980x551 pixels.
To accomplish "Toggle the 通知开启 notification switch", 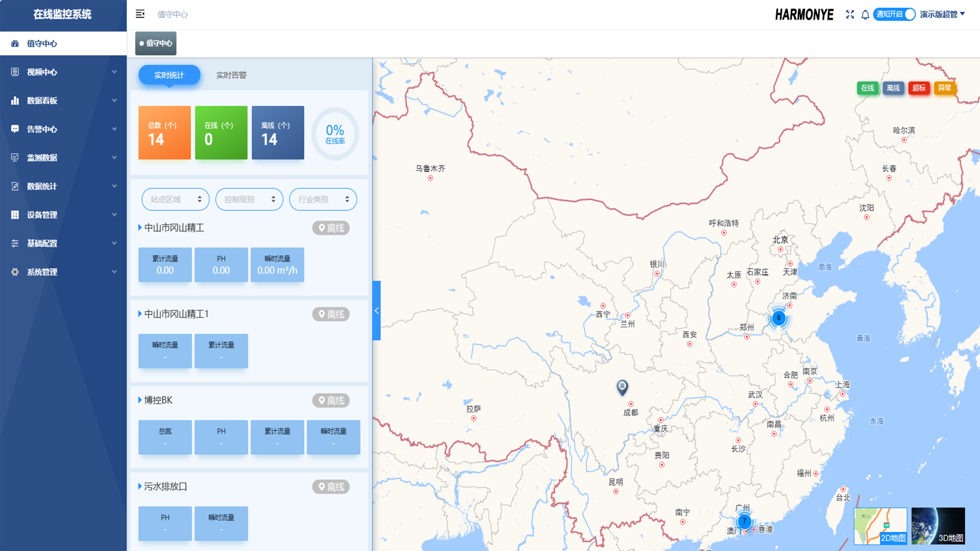I will 894,15.
